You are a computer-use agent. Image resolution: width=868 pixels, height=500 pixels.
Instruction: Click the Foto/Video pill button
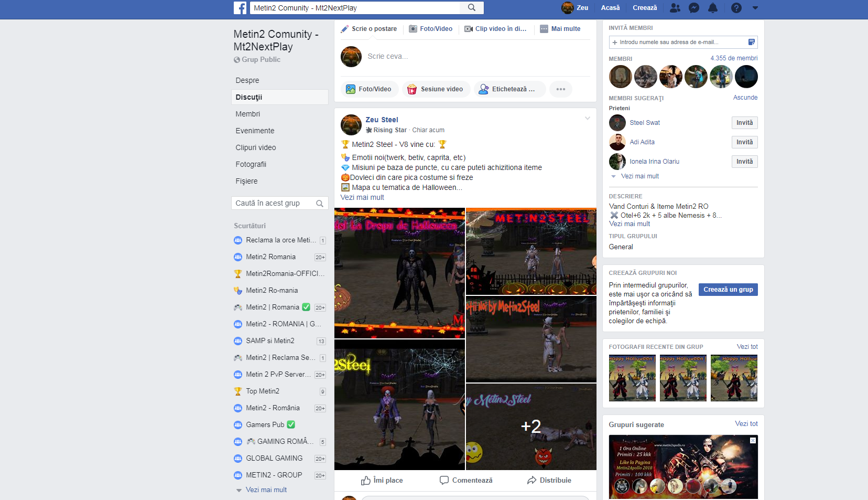(x=369, y=89)
